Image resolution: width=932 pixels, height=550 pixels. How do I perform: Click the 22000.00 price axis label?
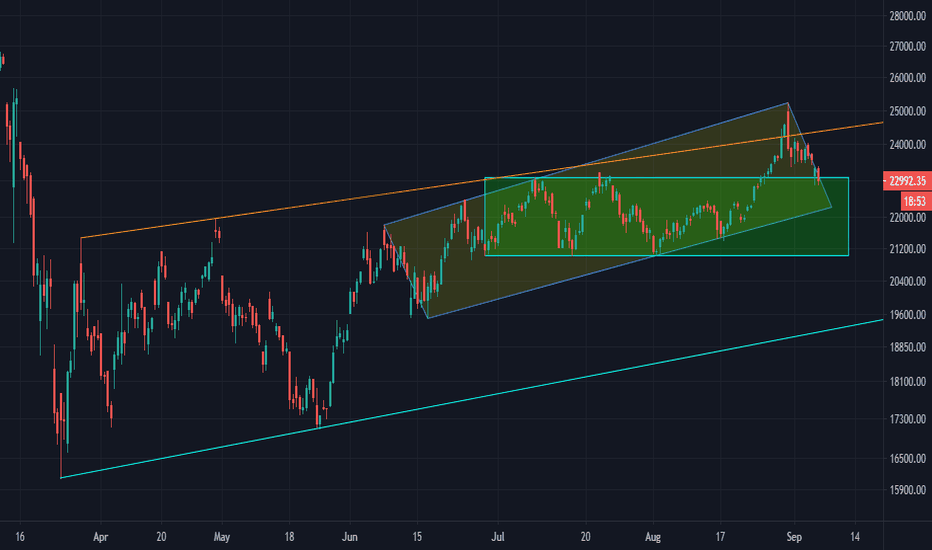[907, 218]
